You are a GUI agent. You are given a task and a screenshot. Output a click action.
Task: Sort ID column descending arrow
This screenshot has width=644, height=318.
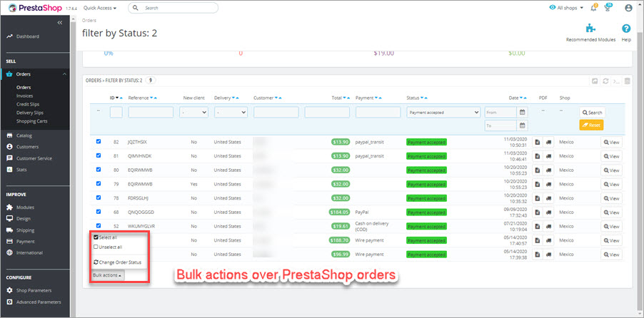(x=117, y=98)
